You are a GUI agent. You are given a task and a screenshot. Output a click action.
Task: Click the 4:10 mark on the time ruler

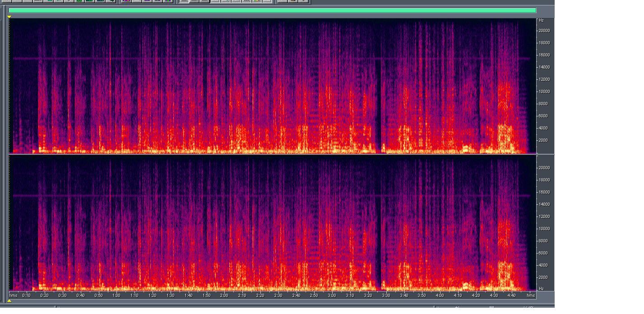click(x=458, y=296)
